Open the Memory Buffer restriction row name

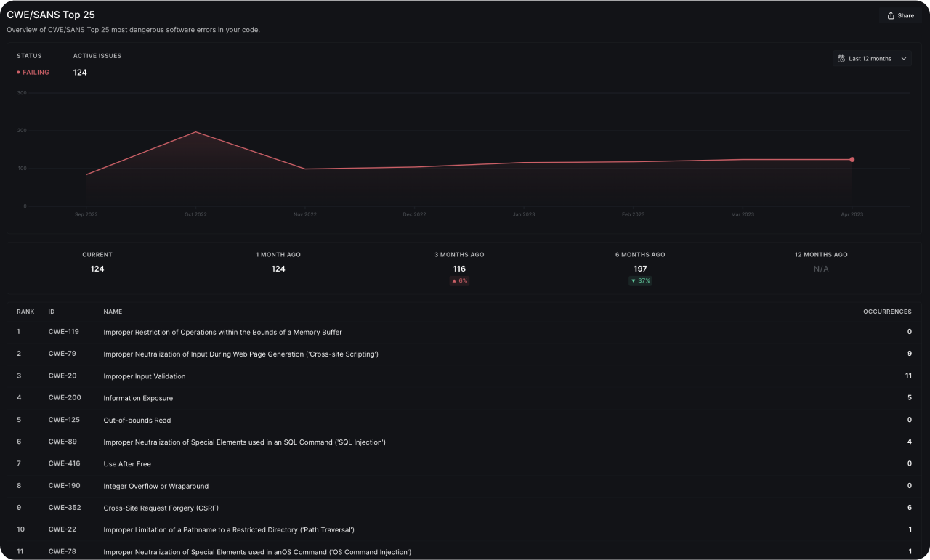click(222, 332)
